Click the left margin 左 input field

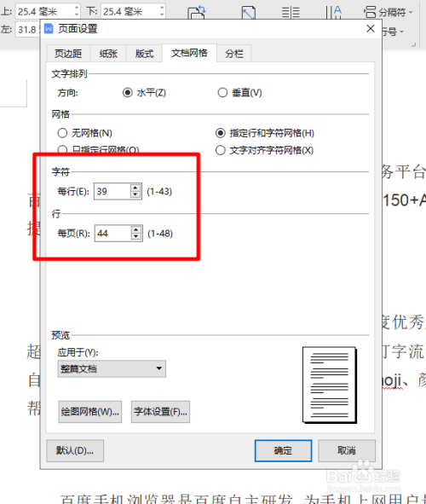point(28,30)
